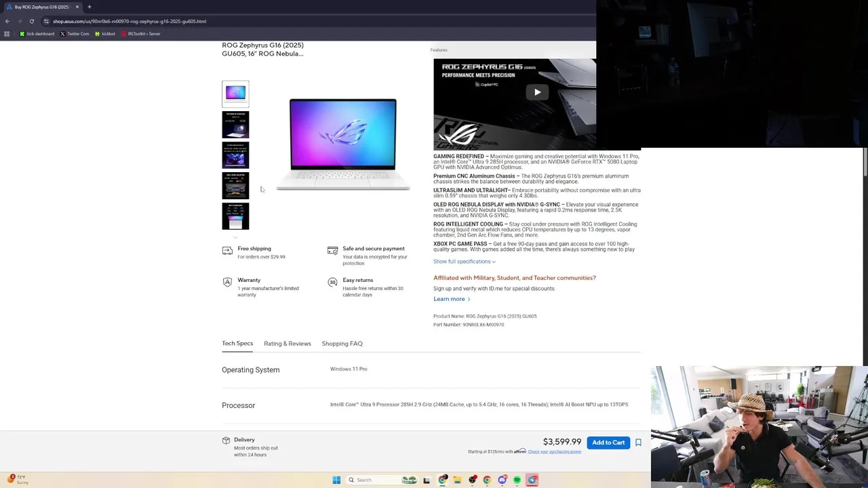Switch to the Rating & Reviews tab

288,344
